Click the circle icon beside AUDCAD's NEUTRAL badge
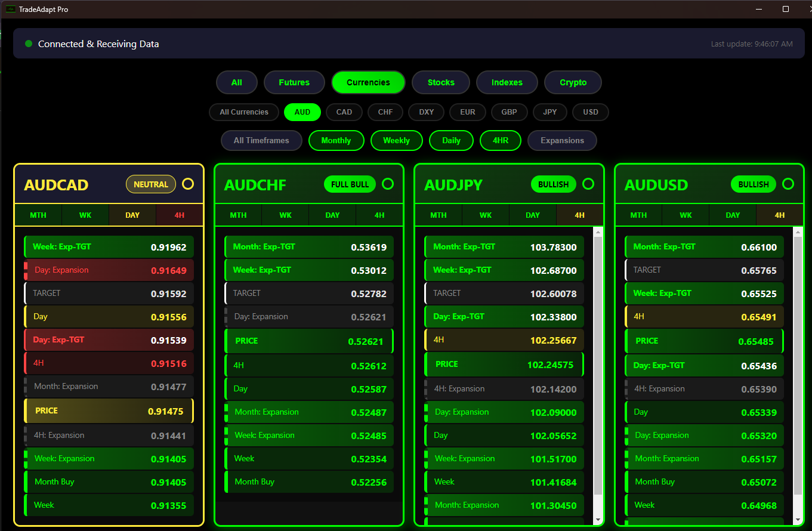The height and width of the screenshot is (531, 812). click(x=188, y=184)
